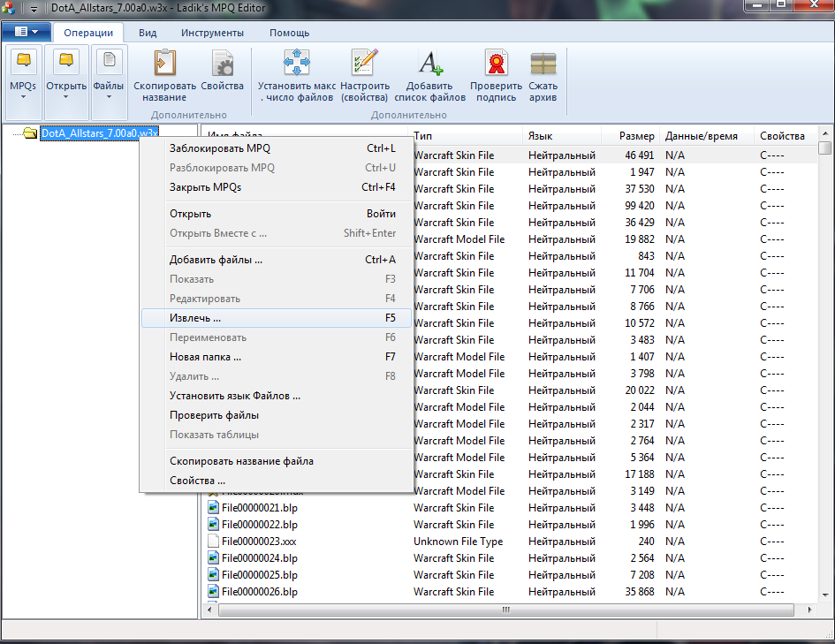
Task: Choose Закрыть MPQs in context menu
Action: click(277, 186)
